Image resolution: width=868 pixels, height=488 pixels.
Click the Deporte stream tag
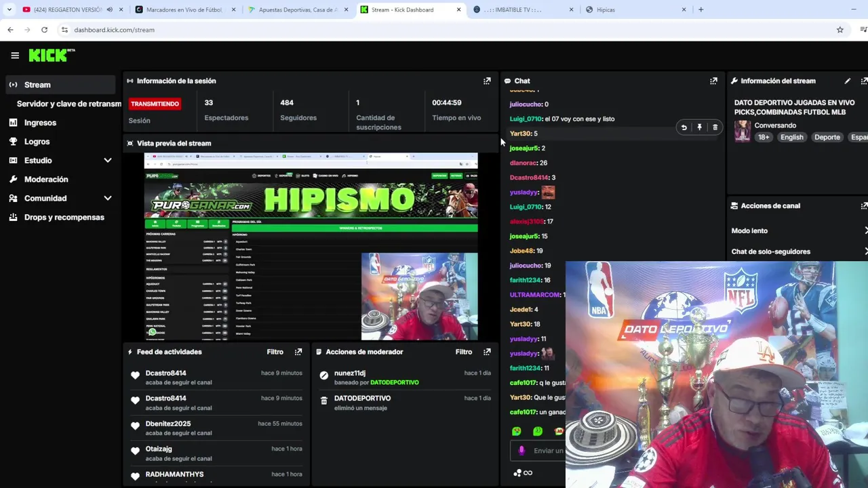827,137
